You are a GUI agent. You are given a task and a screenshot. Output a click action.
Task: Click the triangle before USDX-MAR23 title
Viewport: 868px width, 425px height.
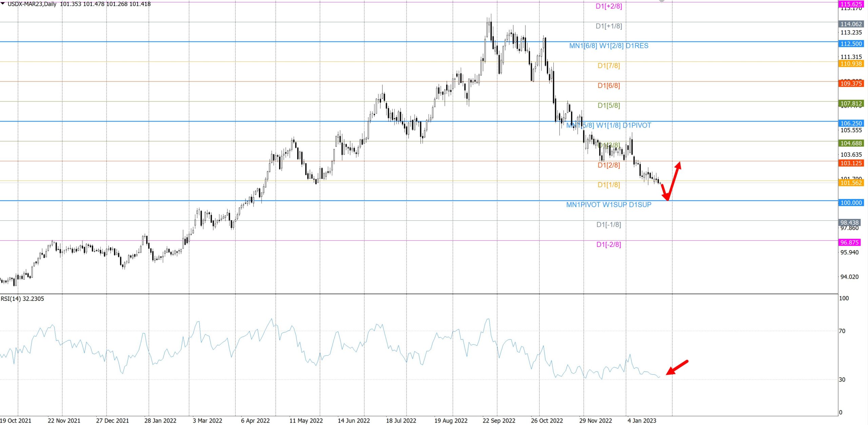tap(3, 3)
